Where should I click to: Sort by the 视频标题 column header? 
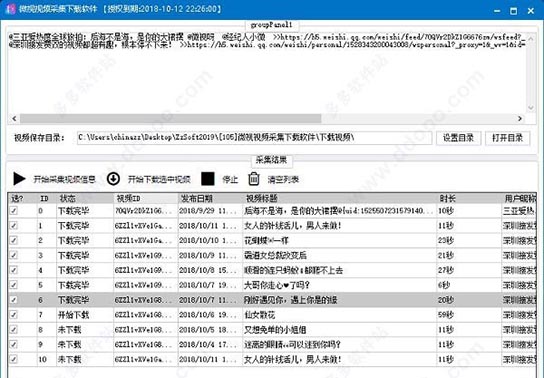point(339,198)
